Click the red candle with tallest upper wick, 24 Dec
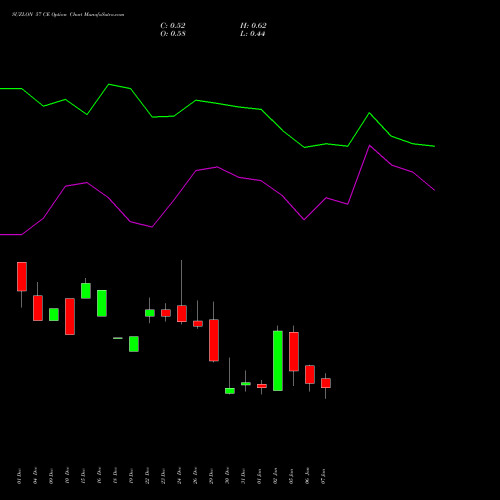 coord(182,314)
